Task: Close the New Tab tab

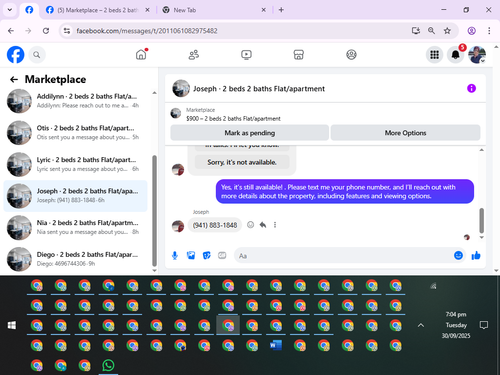Action: click(x=263, y=10)
